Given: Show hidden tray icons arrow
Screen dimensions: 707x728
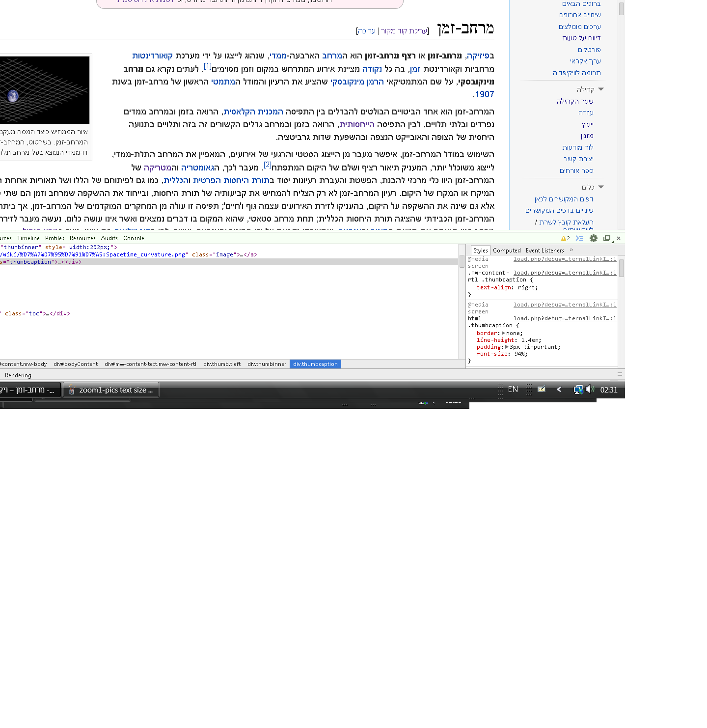Looking at the screenshot, I should click(559, 390).
